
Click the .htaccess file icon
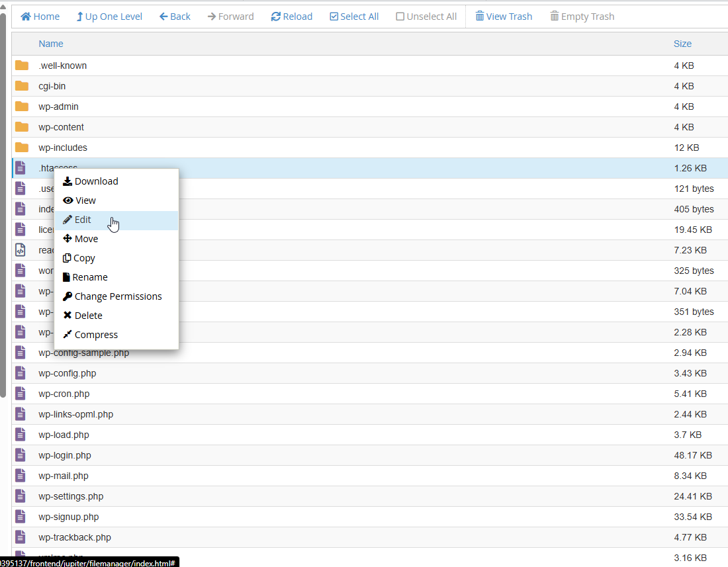click(x=21, y=168)
